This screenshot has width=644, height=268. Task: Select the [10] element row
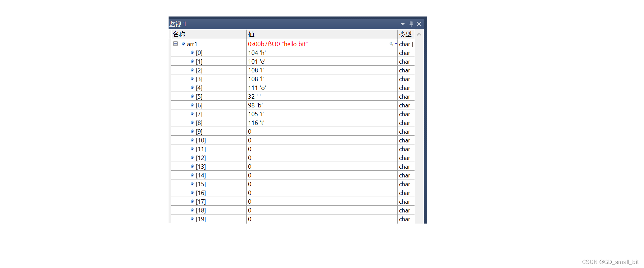293,140
